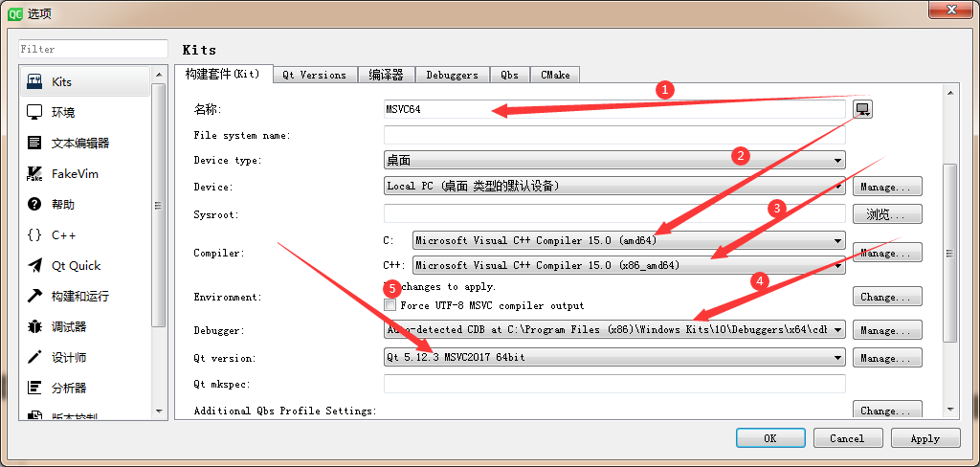This screenshot has width=980, height=467.
Task: Switch to the 构建套件(Kit) tab
Action: coord(224,74)
